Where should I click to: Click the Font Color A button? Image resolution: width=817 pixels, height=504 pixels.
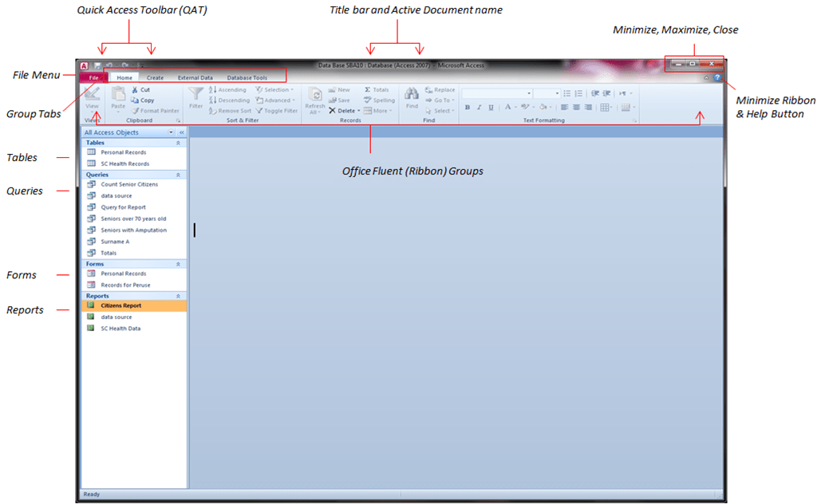(507, 107)
